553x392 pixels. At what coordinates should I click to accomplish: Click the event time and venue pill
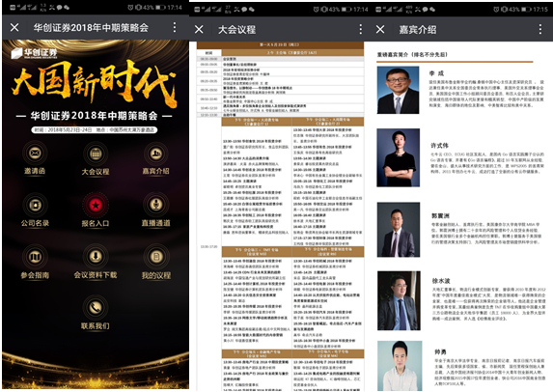(95, 129)
